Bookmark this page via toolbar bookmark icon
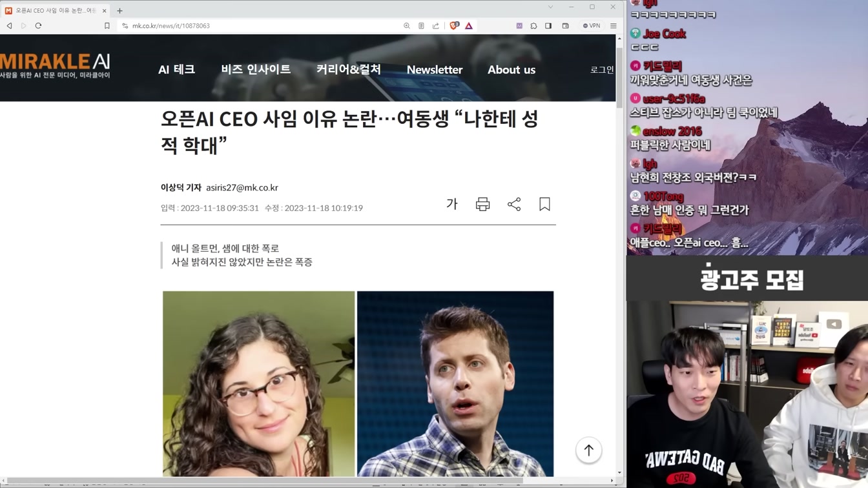Screen dimensions: 868x488 click(107, 26)
